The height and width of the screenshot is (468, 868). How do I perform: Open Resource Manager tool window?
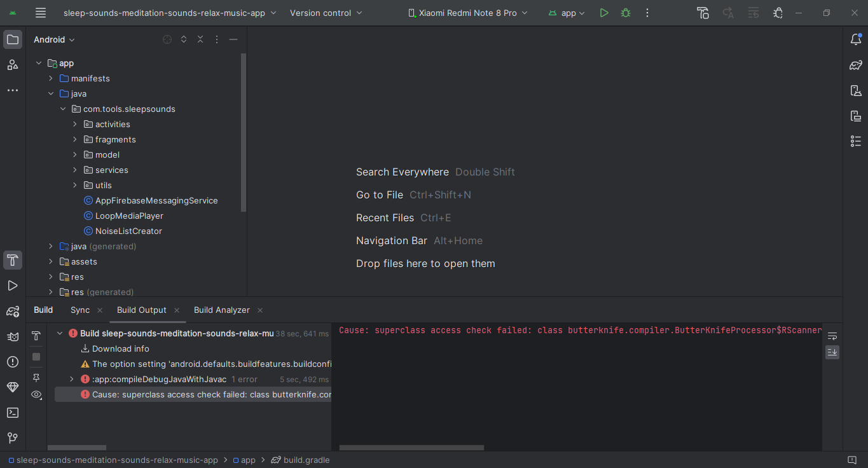click(x=13, y=65)
